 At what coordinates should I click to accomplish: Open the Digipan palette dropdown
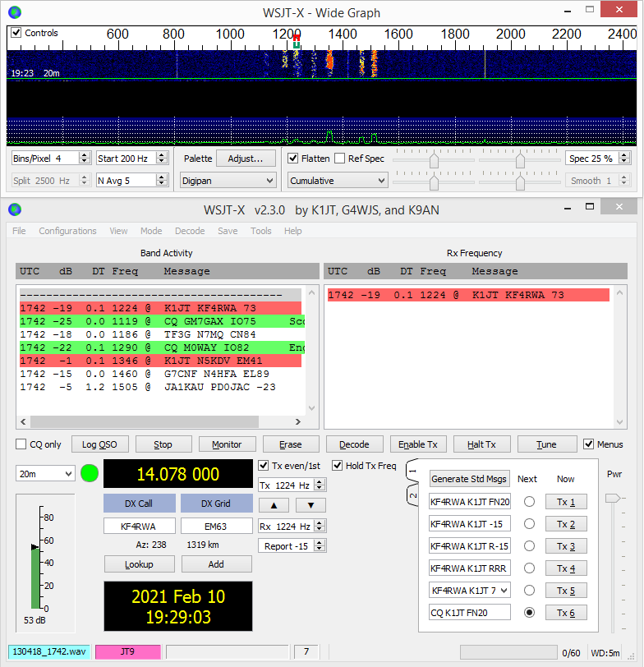coord(228,181)
